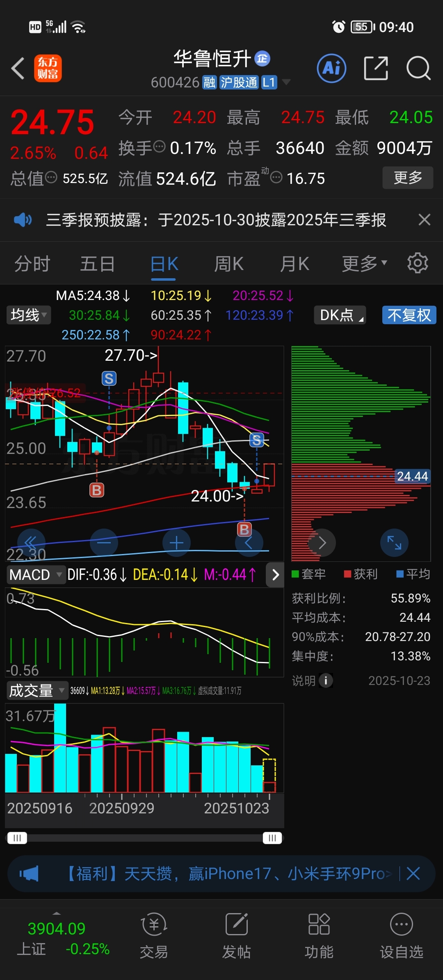Tap the alarm clock status icon
This screenshot has width=443, height=980.
pyautogui.click(x=338, y=27)
